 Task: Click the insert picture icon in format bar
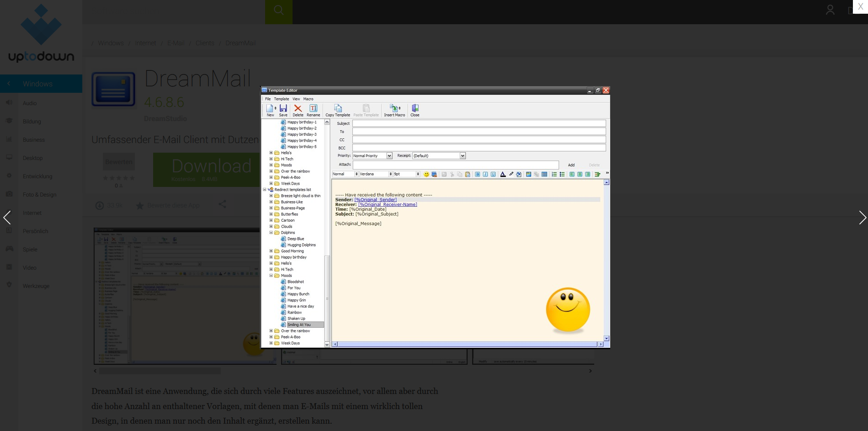click(x=529, y=174)
